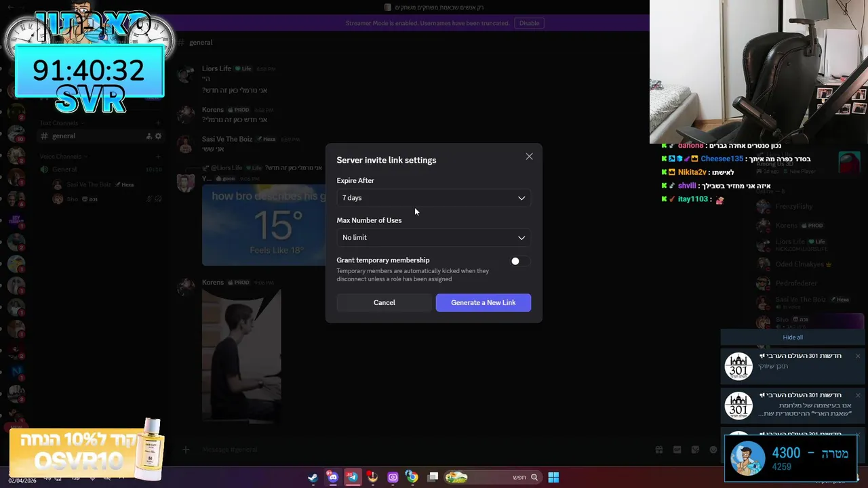Open the gear settings icon beside general channel
The image size is (868, 488).
point(158,136)
